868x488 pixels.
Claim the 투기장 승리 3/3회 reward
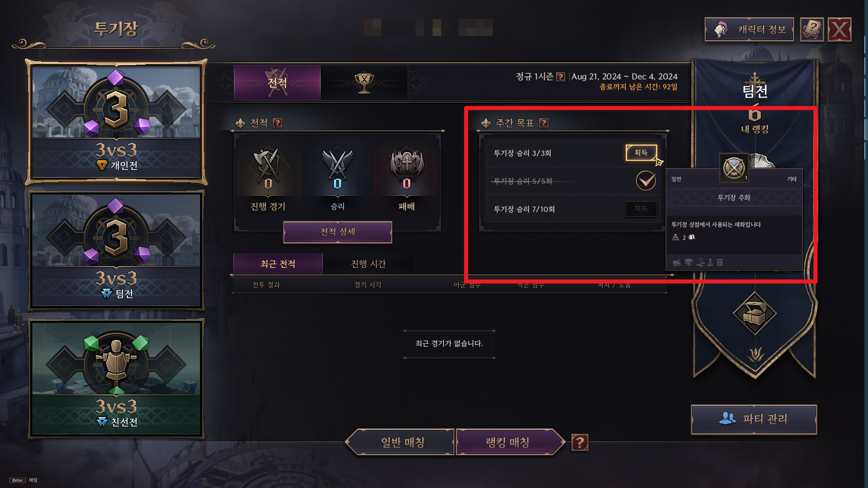[x=641, y=153]
